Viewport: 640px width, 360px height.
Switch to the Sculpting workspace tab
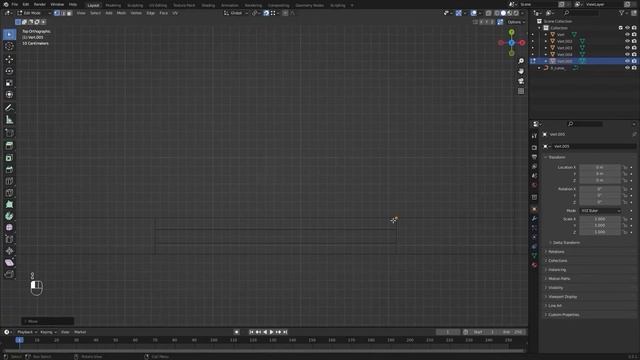point(135,5)
